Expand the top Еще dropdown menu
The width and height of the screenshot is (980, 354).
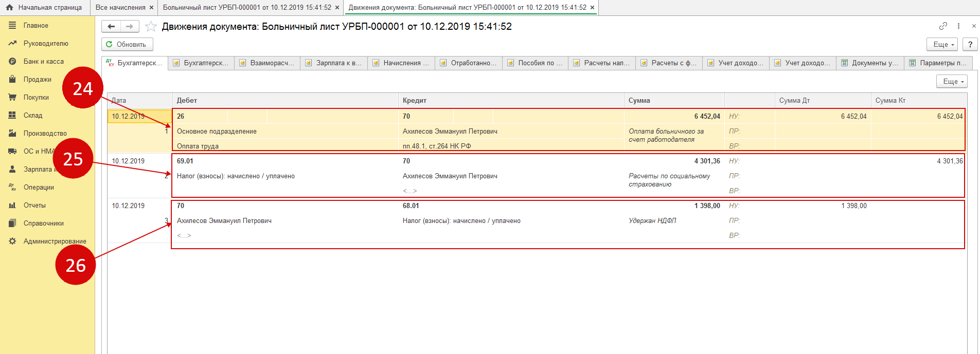[942, 44]
